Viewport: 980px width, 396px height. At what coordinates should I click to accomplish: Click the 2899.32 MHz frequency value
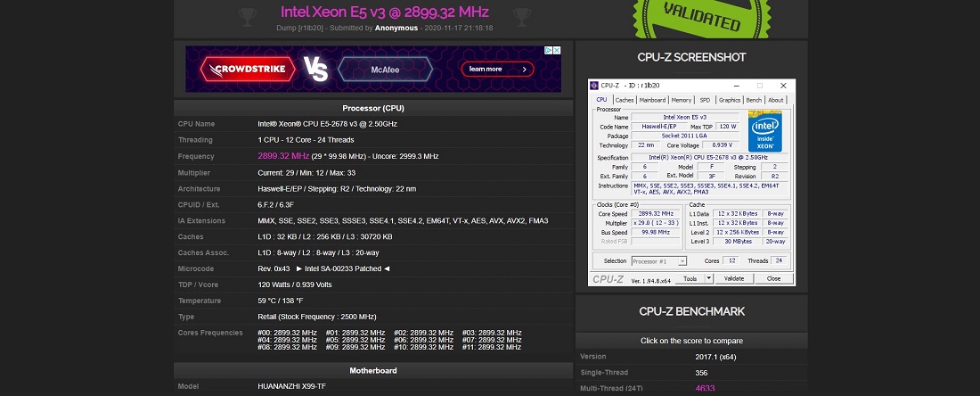[x=283, y=156]
